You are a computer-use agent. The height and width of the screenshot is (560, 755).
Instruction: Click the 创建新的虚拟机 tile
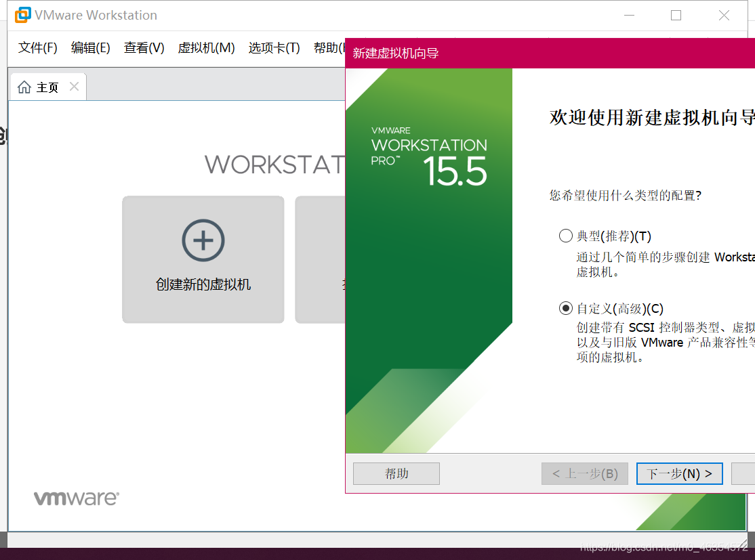click(x=203, y=259)
